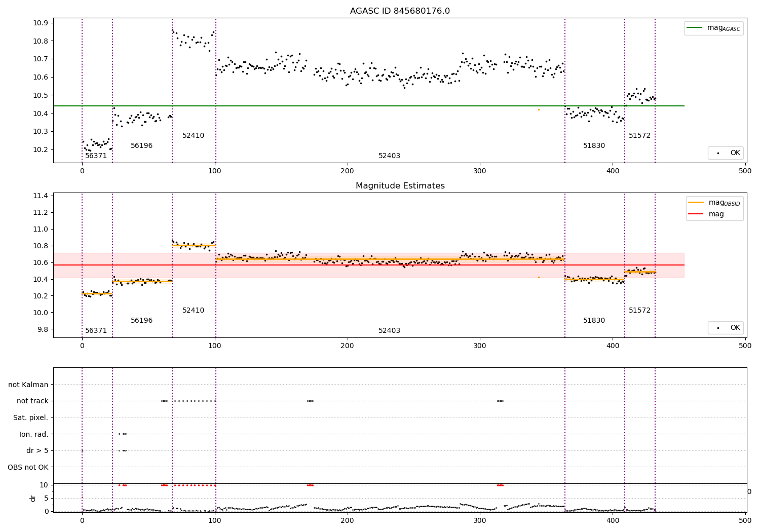Click the title 'AGASC ID 845680176.0'
This screenshot has height=532, width=760.
coord(400,11)
